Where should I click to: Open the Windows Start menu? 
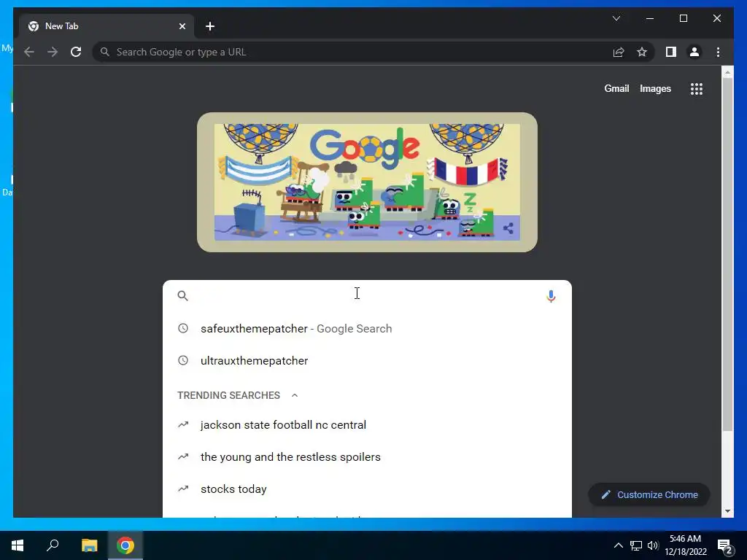pyautogui.click(x=18, y=545)
